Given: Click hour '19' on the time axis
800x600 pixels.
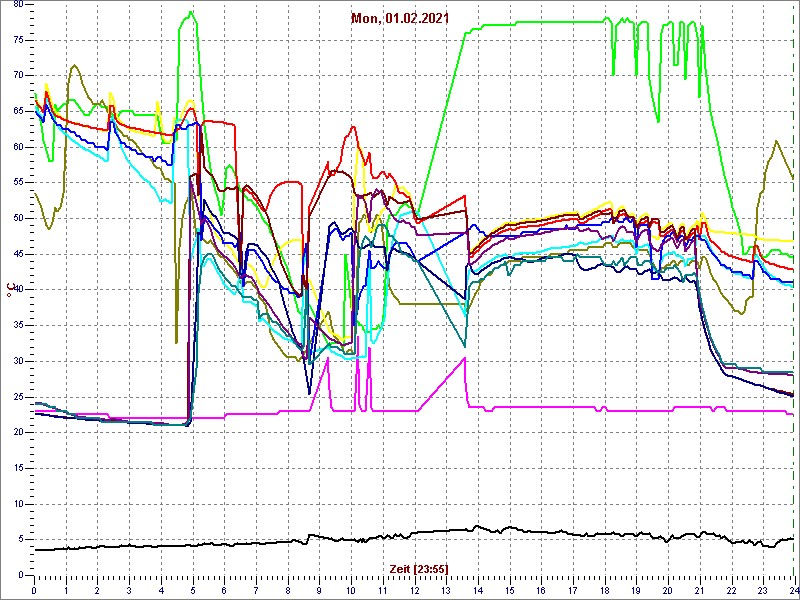Looking at the screenshot, I should (x=636, y=590).
